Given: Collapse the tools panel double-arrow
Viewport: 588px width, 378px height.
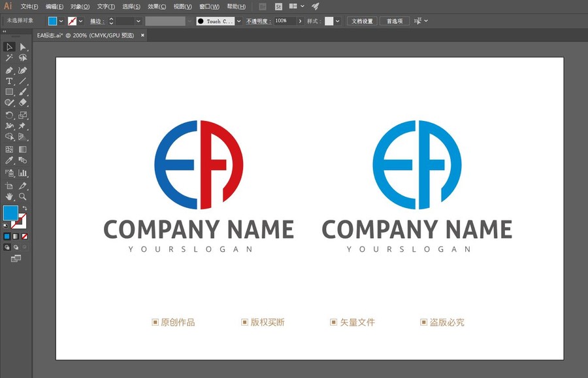Looking at the screenshot, I should point(4,31).
